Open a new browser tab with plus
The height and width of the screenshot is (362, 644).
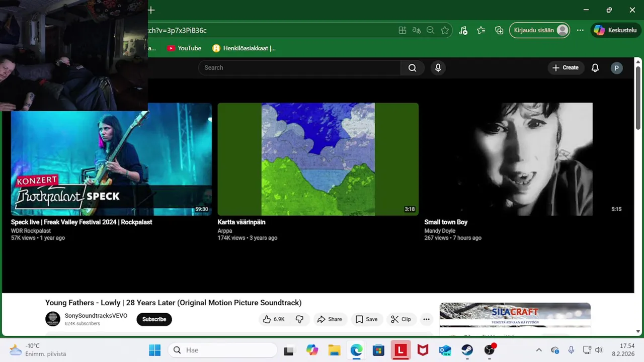click(x=151, y=10)
